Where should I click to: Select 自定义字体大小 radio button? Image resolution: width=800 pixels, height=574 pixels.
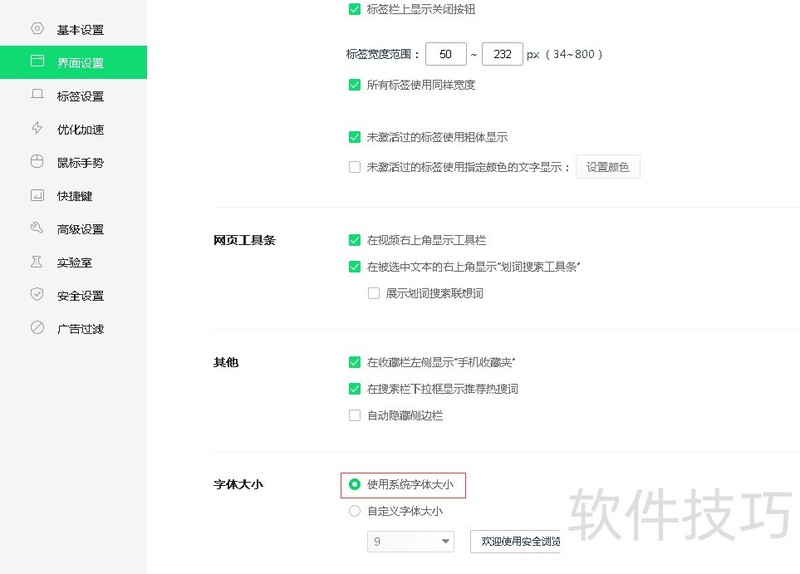pyautogui.click(x=354, y=511)
